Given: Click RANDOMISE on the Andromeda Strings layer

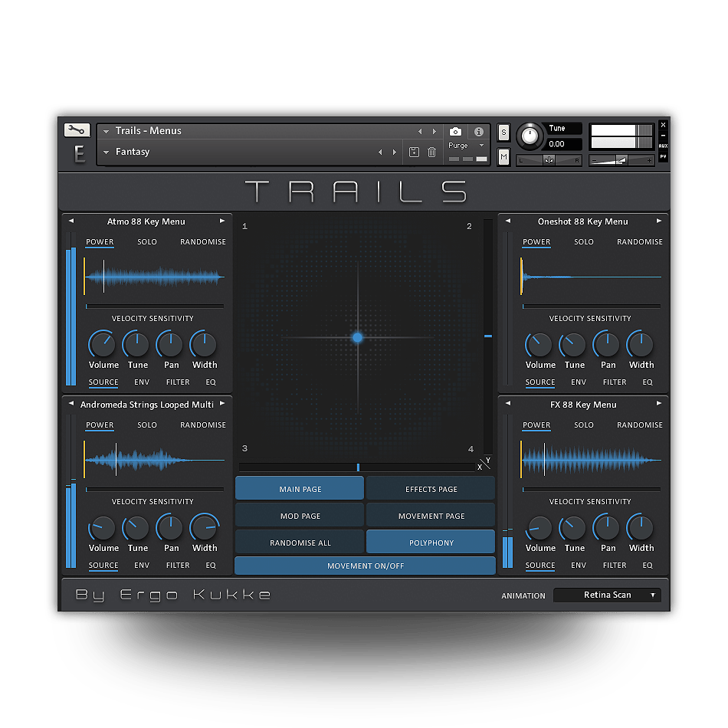Looking at the screenshot, I should click(x=203, y=425).
